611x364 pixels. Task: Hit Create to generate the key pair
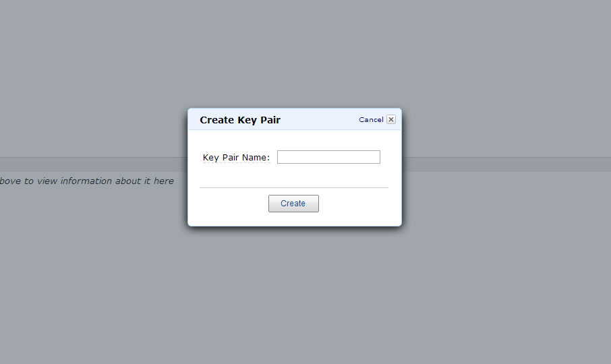coord(293,204)
